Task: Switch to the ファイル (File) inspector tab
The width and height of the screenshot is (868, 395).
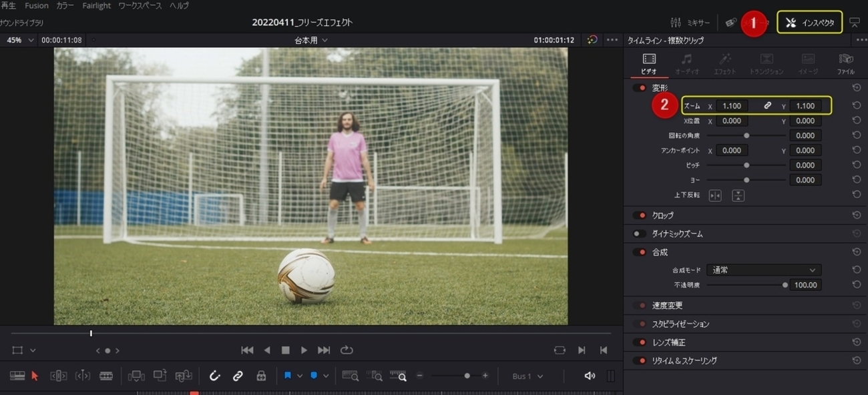Action: pyautogui.click(x=845, y=63)
